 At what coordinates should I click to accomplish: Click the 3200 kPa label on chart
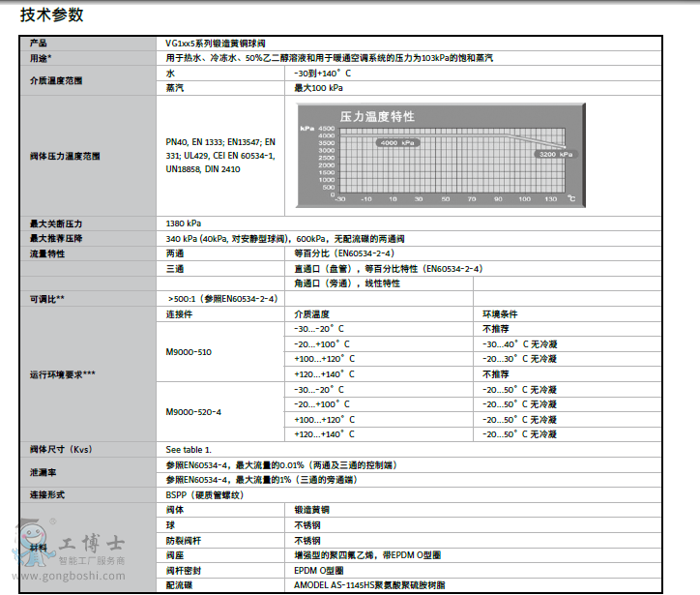(x=554, y=154)
